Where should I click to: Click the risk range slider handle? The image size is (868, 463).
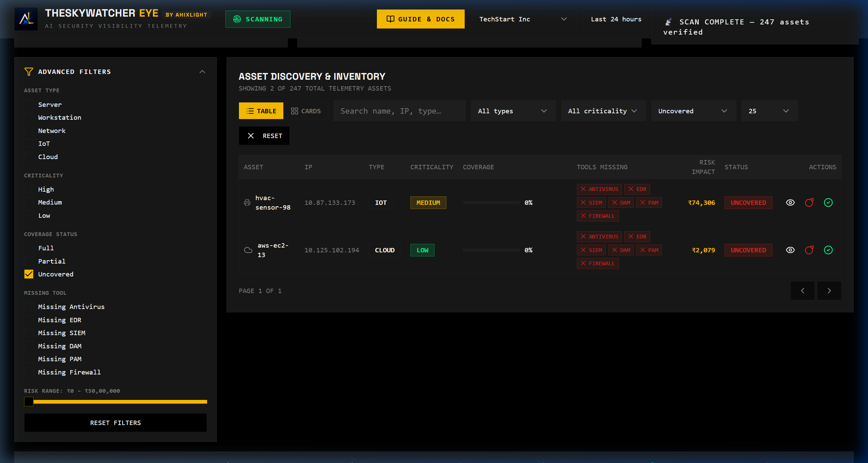point(29,402)
